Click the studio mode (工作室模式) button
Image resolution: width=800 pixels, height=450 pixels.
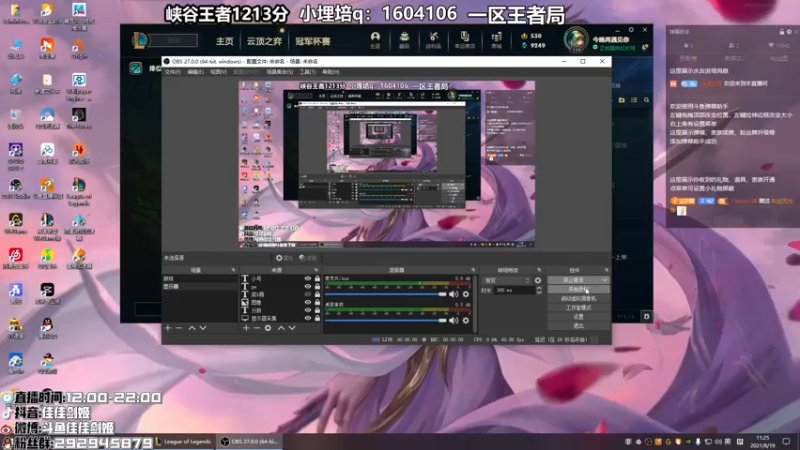coord(578,308)
